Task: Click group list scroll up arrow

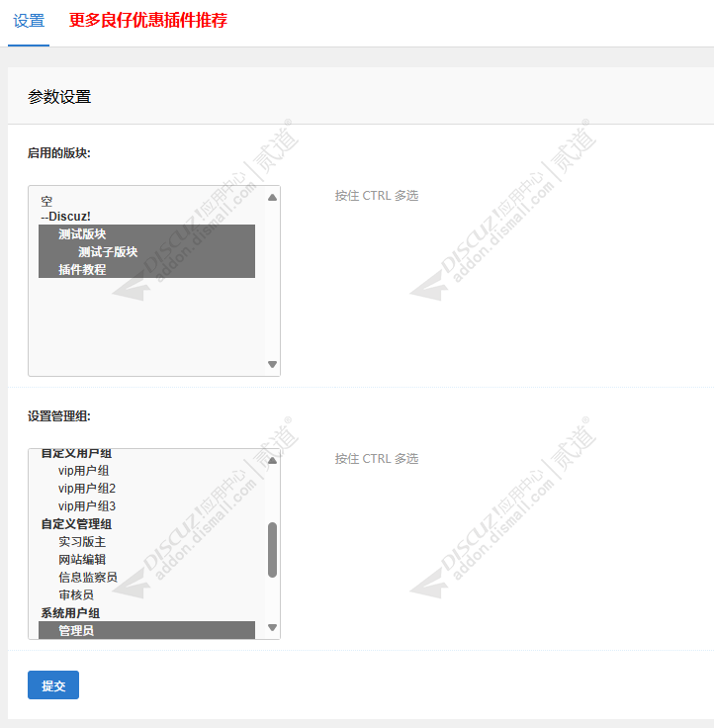Action: (273, 461)
